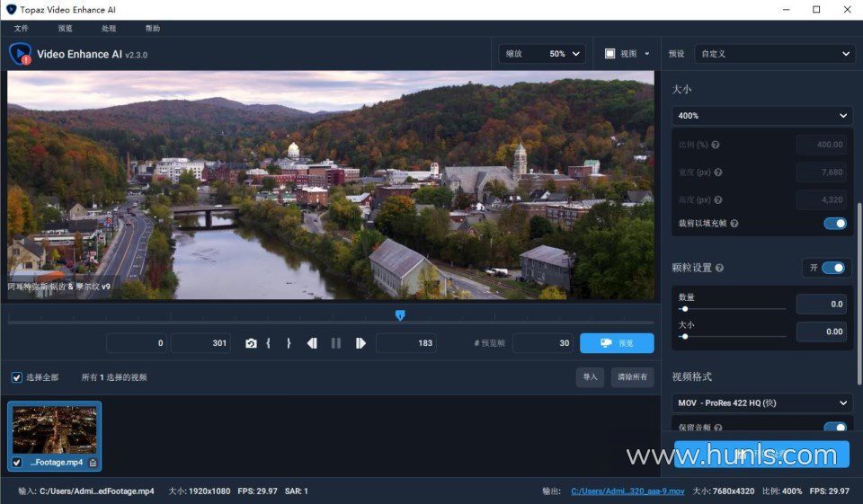Expand the 400% size dropdown

pos(762,116)
